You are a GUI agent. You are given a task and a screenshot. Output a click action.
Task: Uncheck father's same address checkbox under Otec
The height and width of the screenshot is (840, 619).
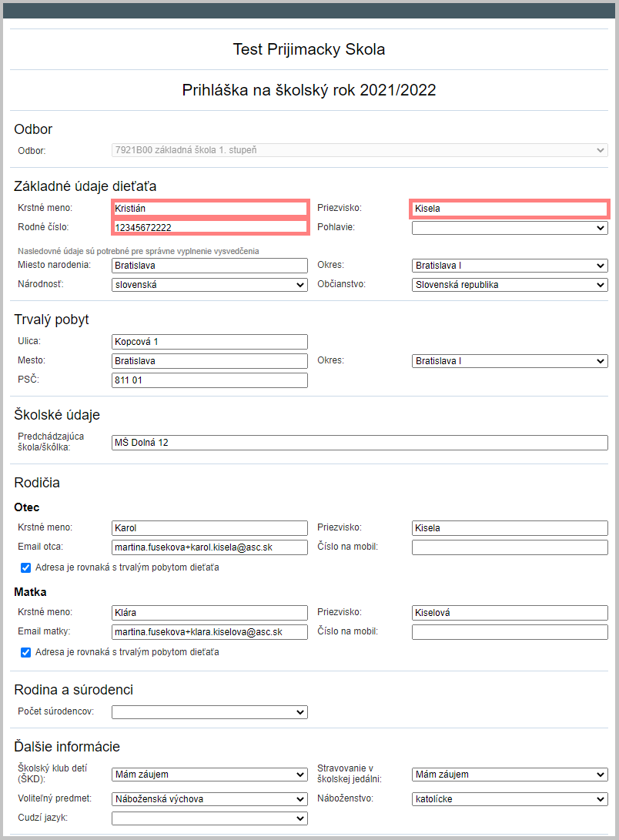pos(25,568)
